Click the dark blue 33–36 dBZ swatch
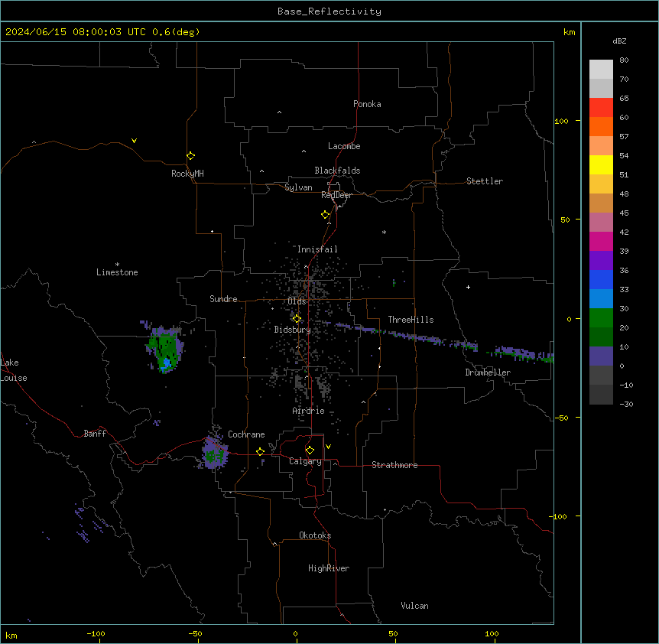659x644 pixels. coord(601,279)
